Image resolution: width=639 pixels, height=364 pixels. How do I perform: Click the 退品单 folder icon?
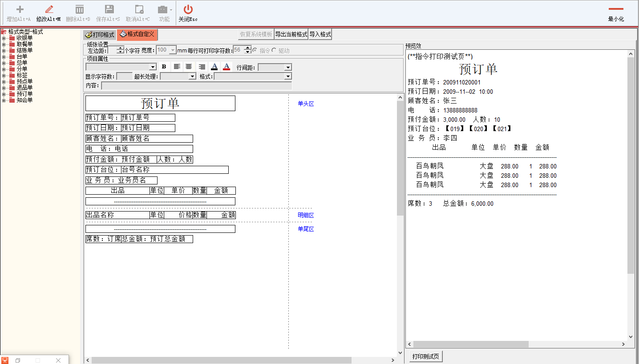[12, 88]
